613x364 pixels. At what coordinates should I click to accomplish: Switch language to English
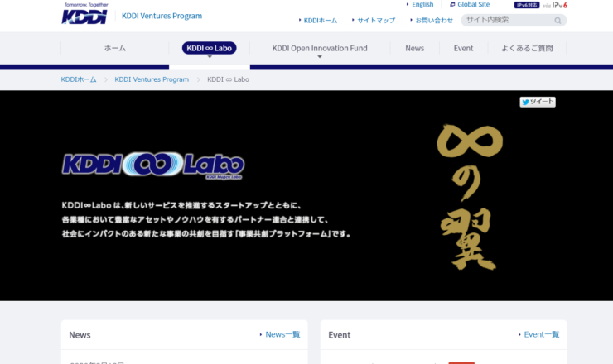click(x=422, y=5)
